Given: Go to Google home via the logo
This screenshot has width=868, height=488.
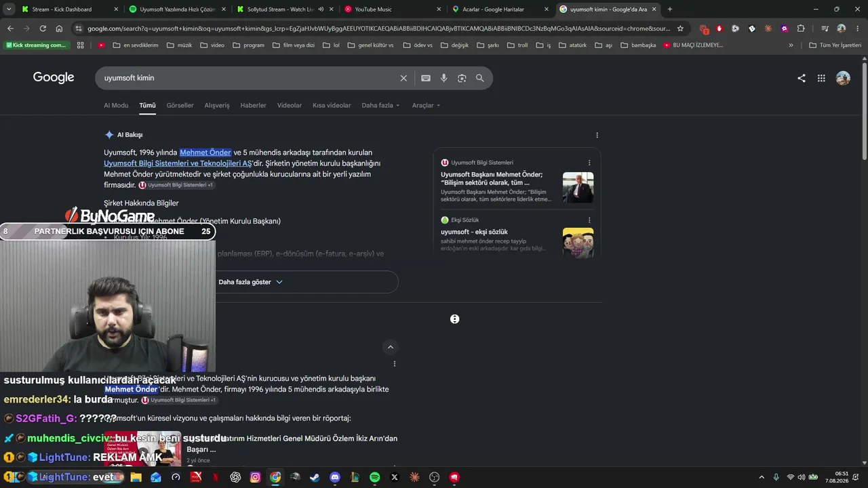Looking at the screenshot, I should (54, 77).
